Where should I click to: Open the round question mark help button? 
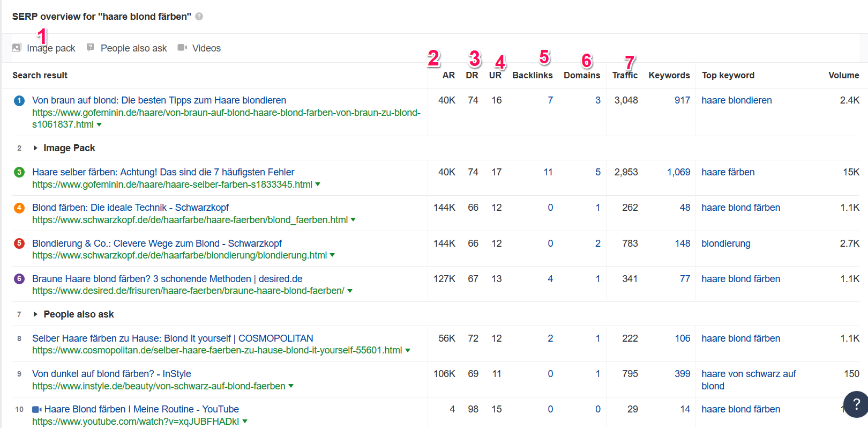[x=856, y=404]
